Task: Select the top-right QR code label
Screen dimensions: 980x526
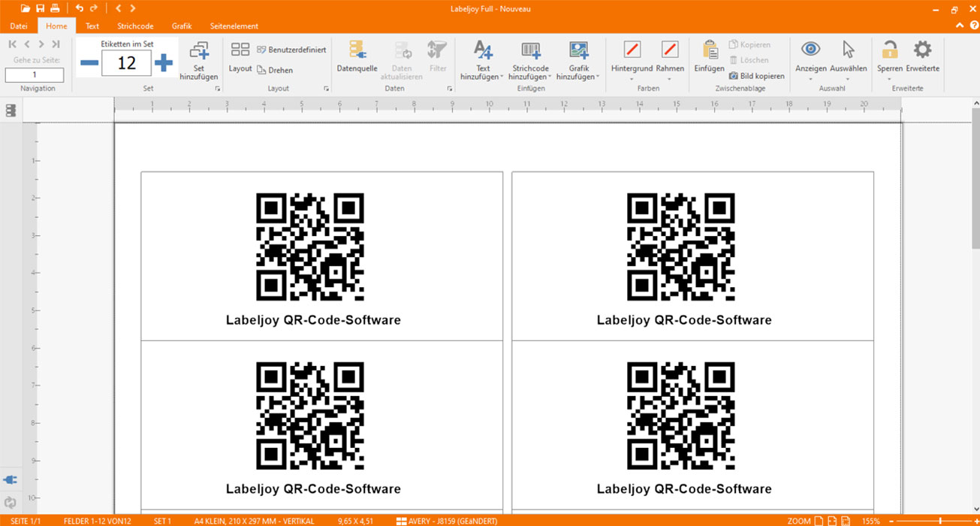Action: click(x=681, y=246)
